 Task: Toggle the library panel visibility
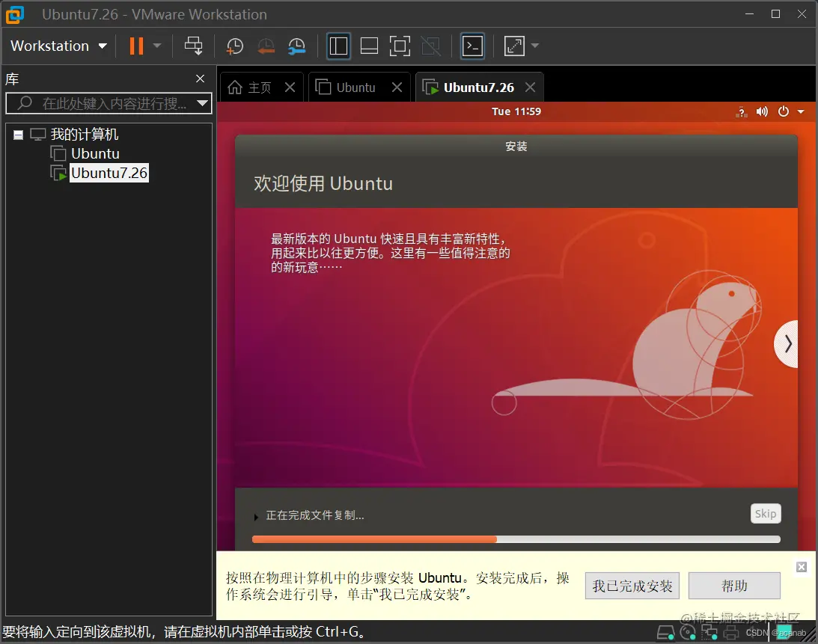coord(338,46)
